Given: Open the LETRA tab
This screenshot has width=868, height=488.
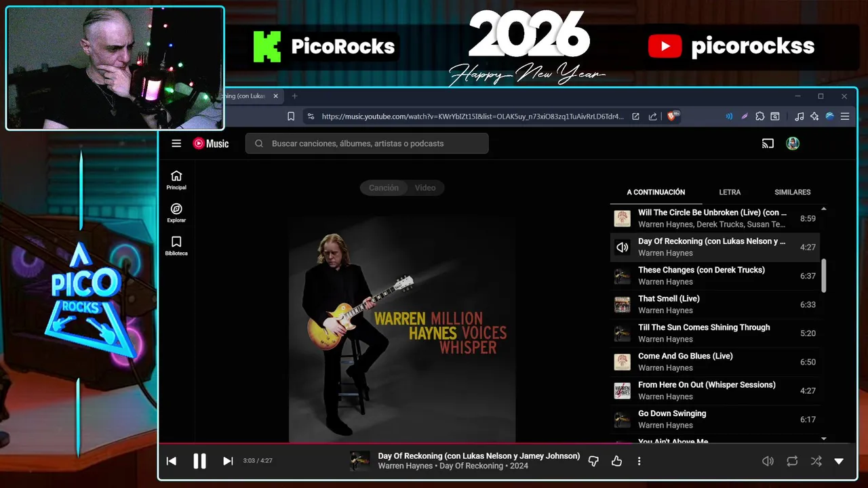Looking at the screenshot, I should (730, 192).
